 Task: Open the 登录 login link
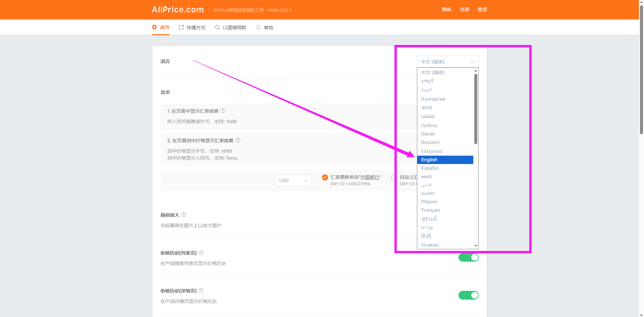point(482,9)
